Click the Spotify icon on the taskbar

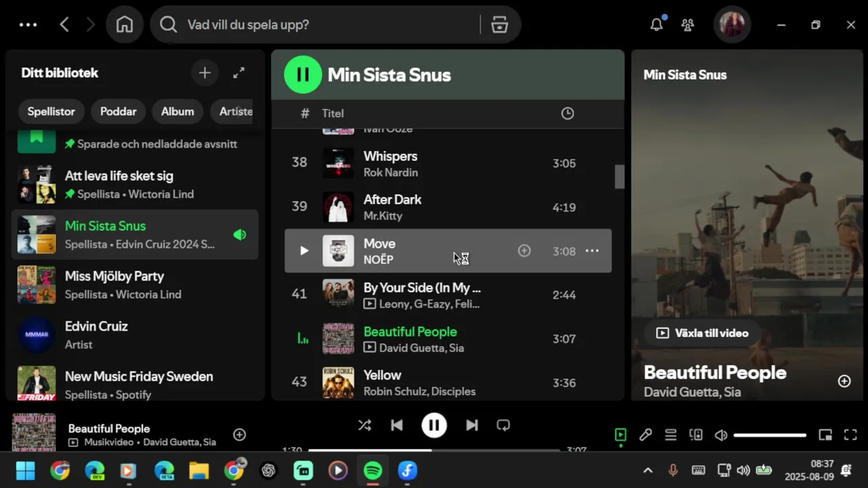point(373,470)
